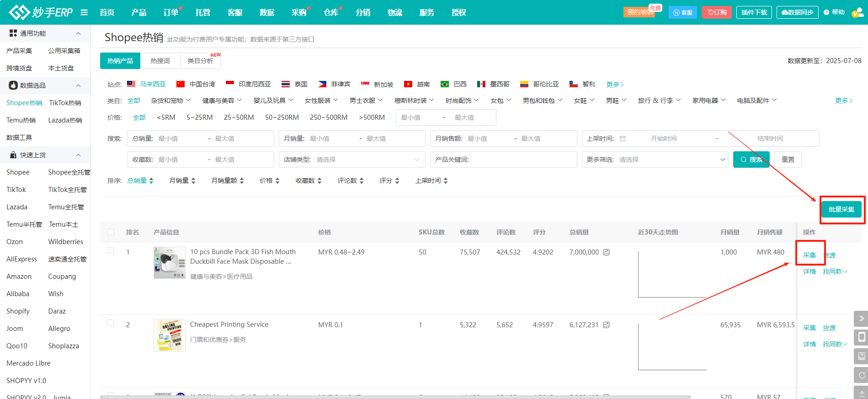Open the 采购 top menu
Viewport: 868px width, 399px height.
coord(299,12)
